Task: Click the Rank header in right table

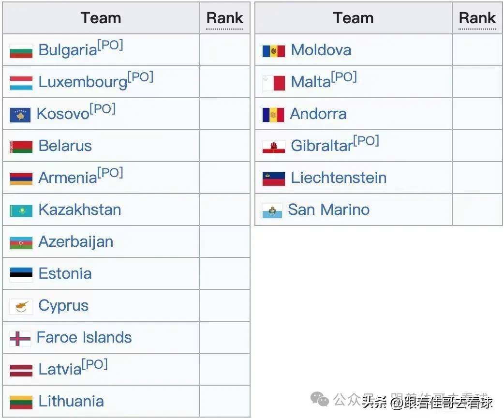Action: (x=477, y=18)
